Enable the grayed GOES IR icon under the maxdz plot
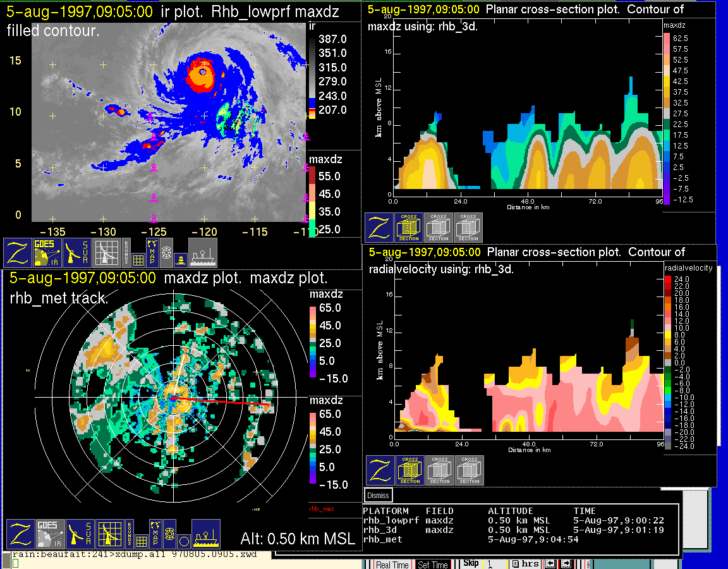 tap(50, 534)
